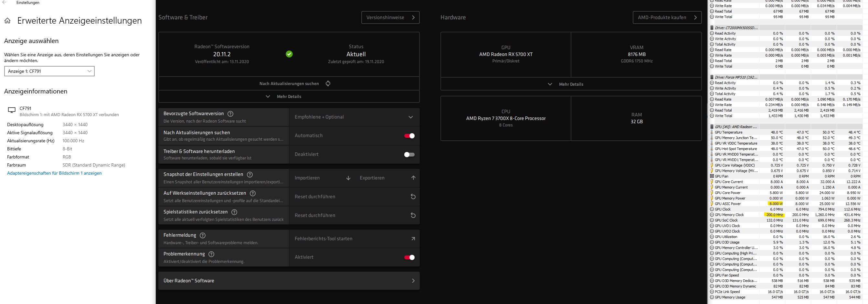This screenshot has width=868, height=304.
Task: Select the GPU Fan Speed sensor label
Action: 726,275
